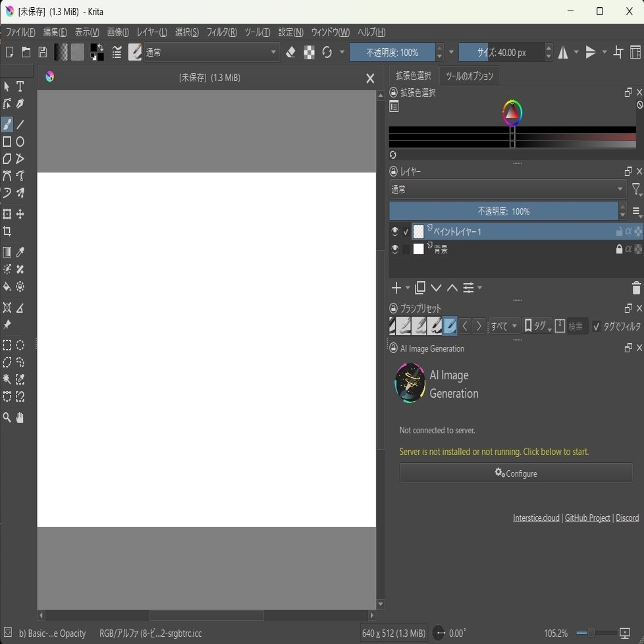Select the Freehand Brush tool

[x=7, y=124]
